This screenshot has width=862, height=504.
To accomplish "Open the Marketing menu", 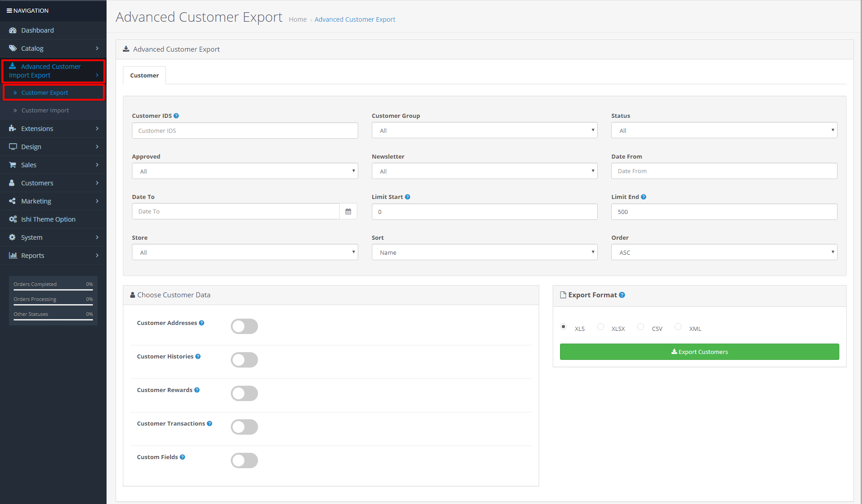I will pos(53,201).
